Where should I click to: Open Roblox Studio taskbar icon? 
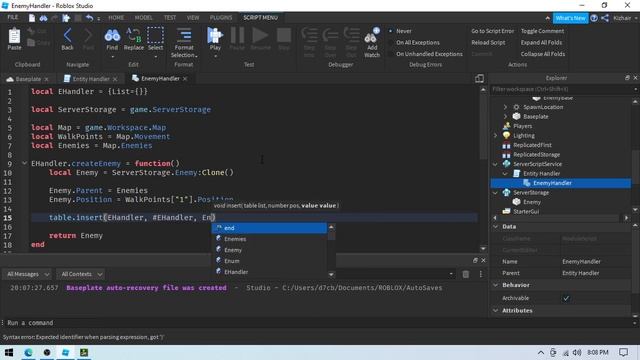tap(65, 352)
